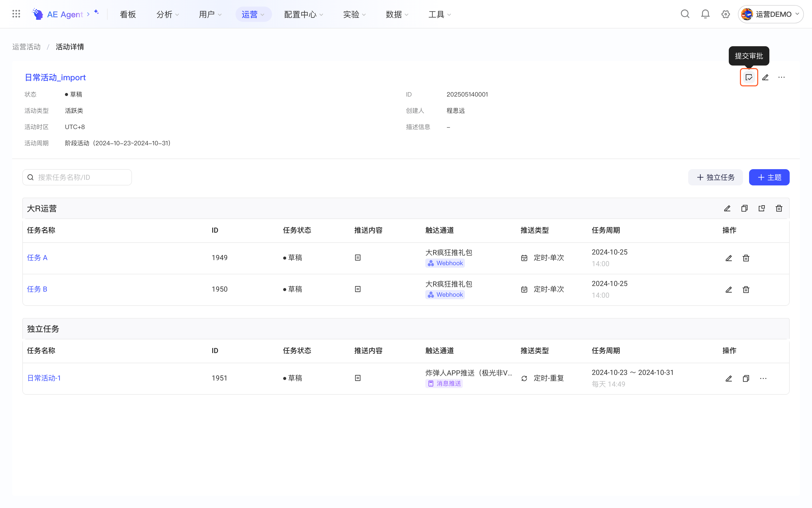Click the Webhook tag of 任务 A

click(x=445, y=263)
